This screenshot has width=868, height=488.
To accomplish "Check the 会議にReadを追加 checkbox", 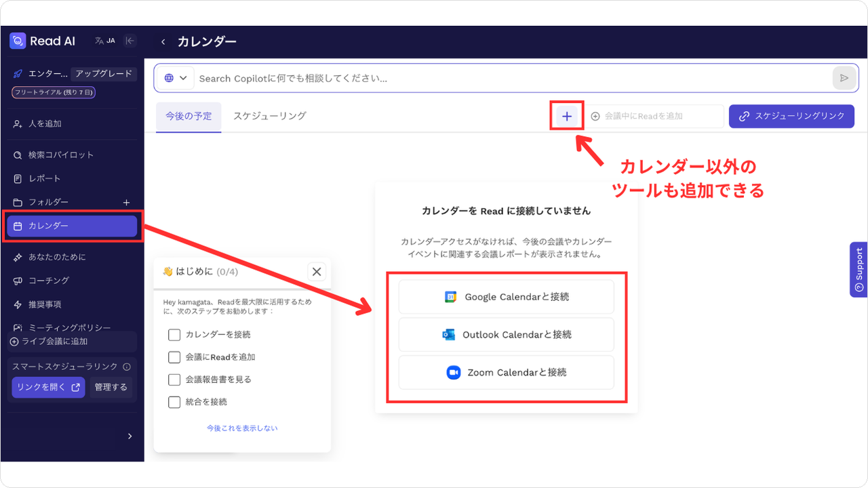I will (174, 357).
